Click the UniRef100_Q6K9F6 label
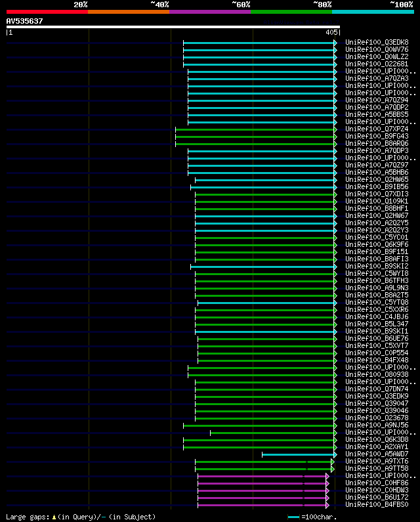 coord(377,245)
